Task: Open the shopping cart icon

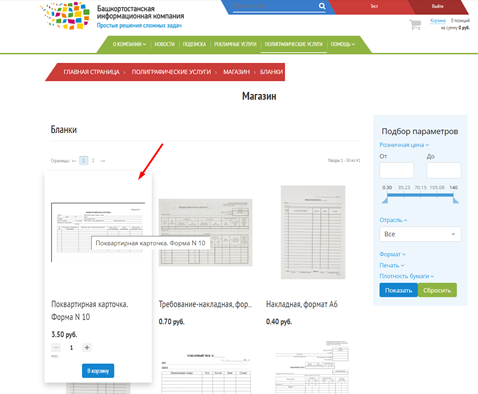Action: tap(415, 25)
